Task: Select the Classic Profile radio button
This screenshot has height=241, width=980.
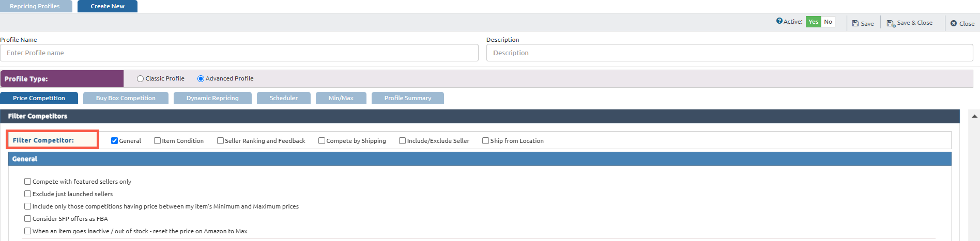Action: coord(140,78)
